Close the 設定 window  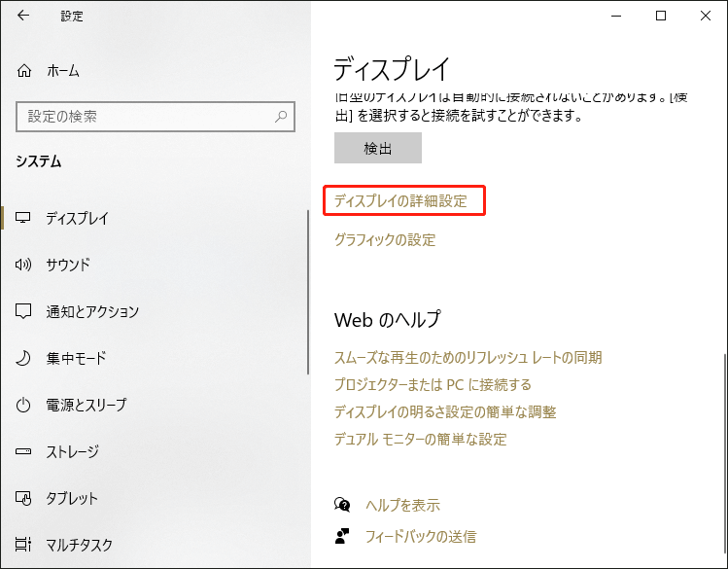pos(706,16)
